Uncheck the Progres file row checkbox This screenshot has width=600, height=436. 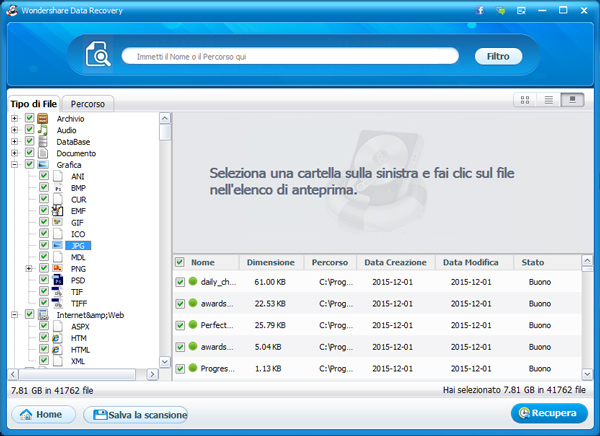[180, 369]
